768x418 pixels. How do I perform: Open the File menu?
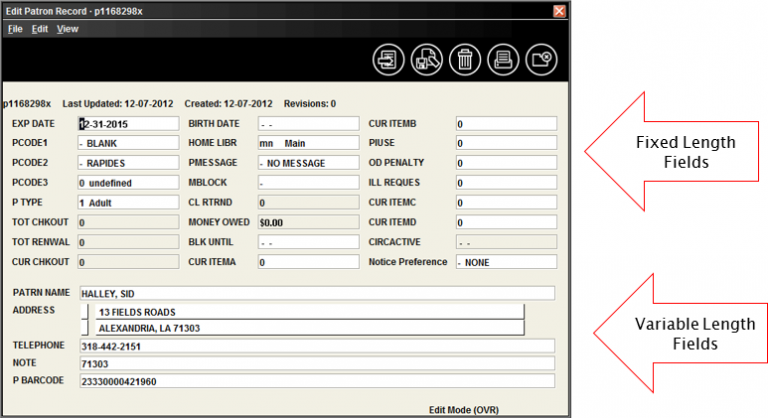[14, 29]
